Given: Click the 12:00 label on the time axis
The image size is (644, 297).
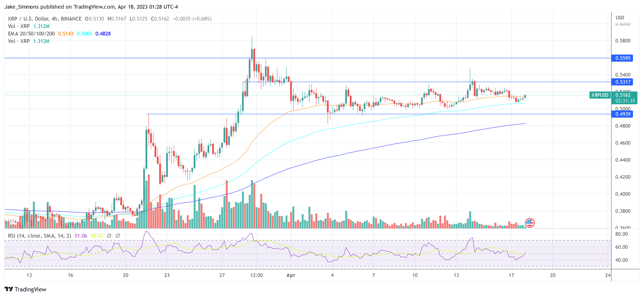Looking at the screenshot, I should pos(257,275).
